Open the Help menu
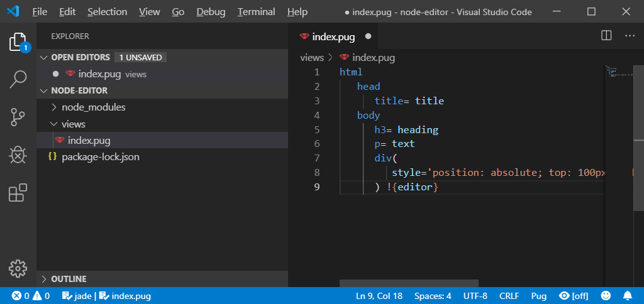Screen dimensions: 644x304 tap(297, 12)
